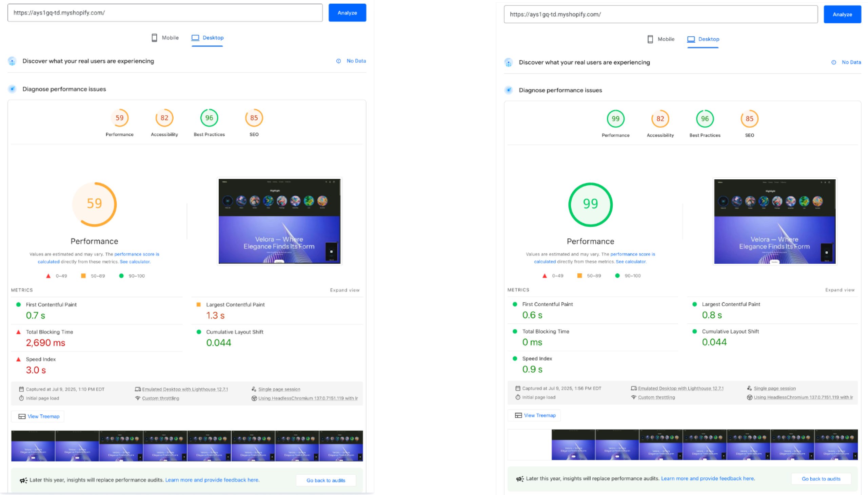This screenshot has width=868, height=495.
Task: Click the right Analyze button
Action: click(842, 14)
